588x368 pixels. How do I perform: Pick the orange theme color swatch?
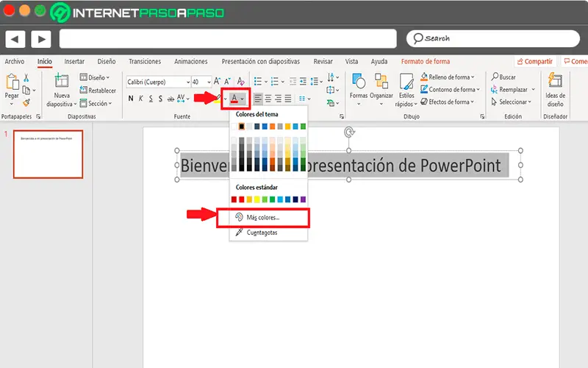coord(272,127)
